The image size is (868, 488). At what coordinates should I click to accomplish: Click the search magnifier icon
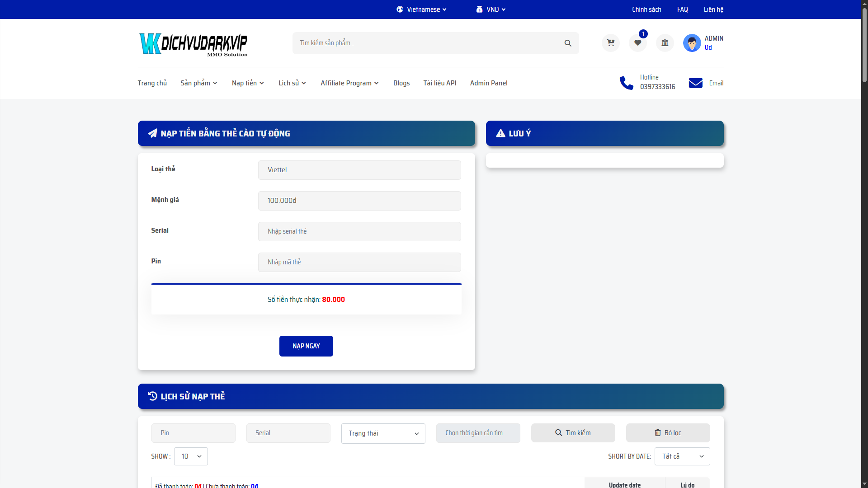click(x=568, y=43)
